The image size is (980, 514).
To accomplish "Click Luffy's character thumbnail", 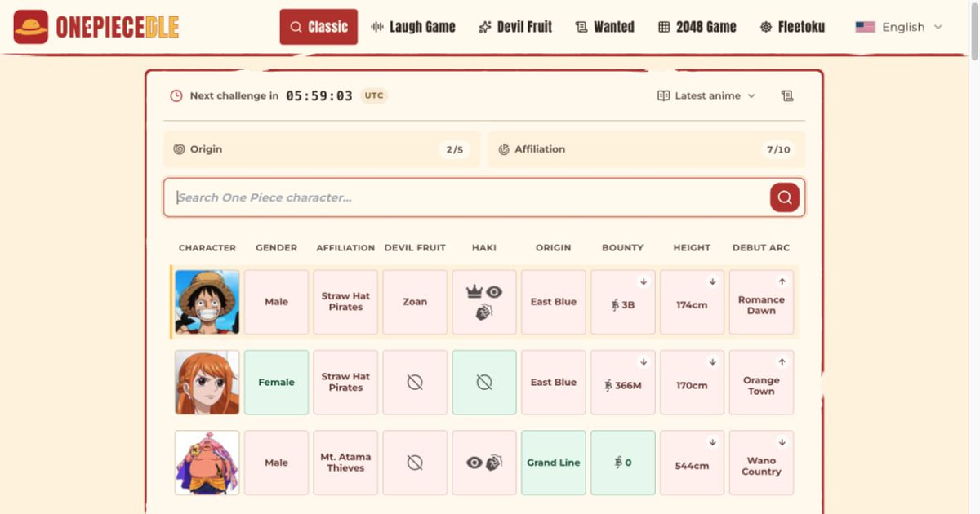I will pos(207,302).
